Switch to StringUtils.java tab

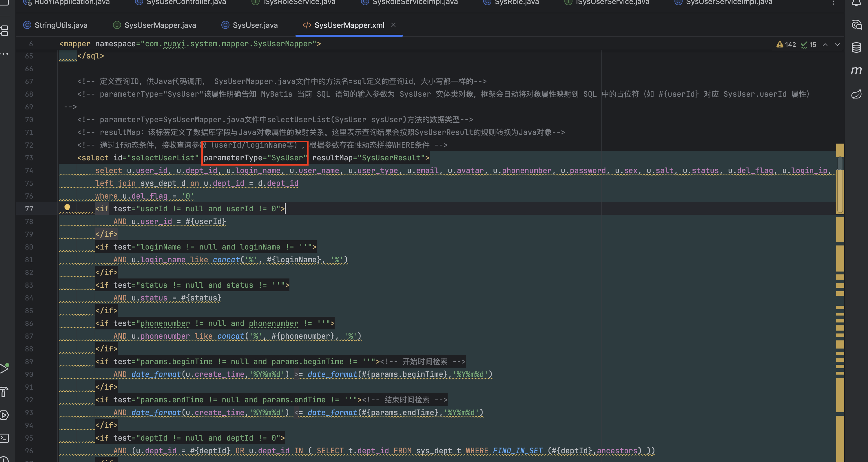[61, 25]
